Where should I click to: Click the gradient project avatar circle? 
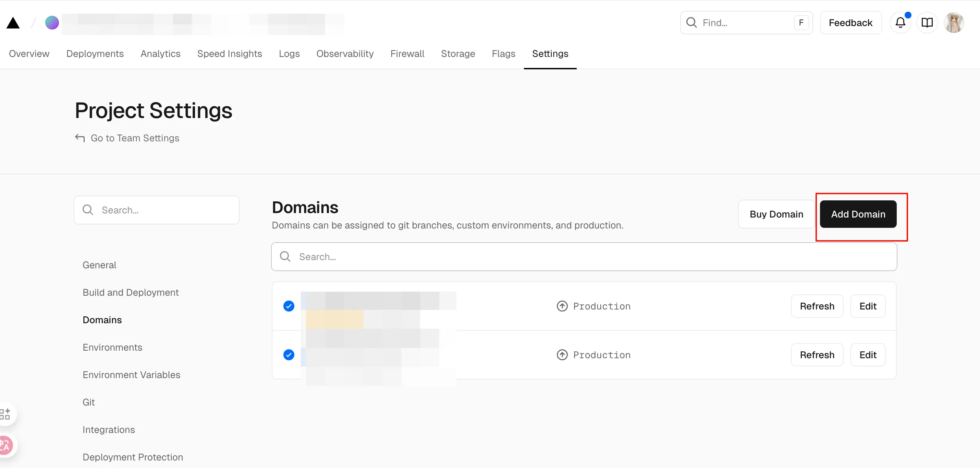[52, 23]
